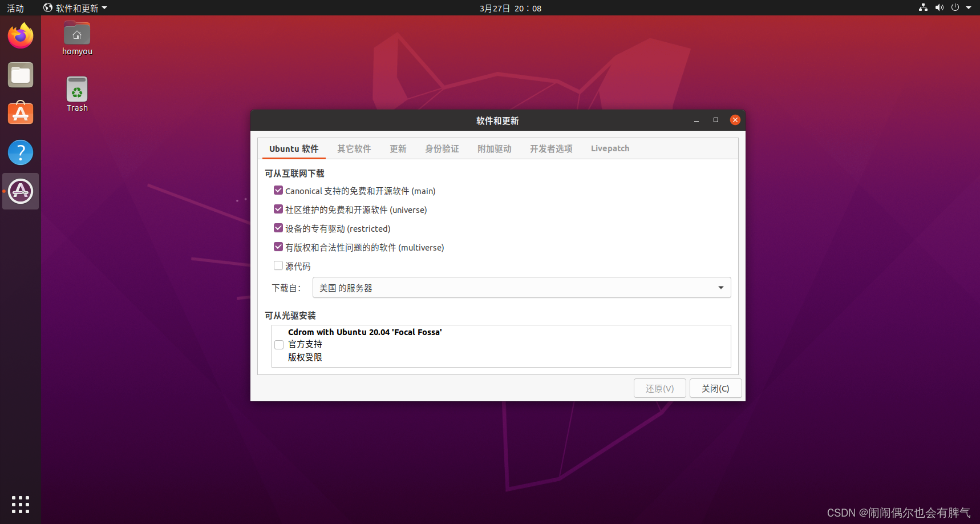The height and width of the screenshot is (524, 980).
Task: Switch to the 开发者选项 tab
Action: (551, 148)
